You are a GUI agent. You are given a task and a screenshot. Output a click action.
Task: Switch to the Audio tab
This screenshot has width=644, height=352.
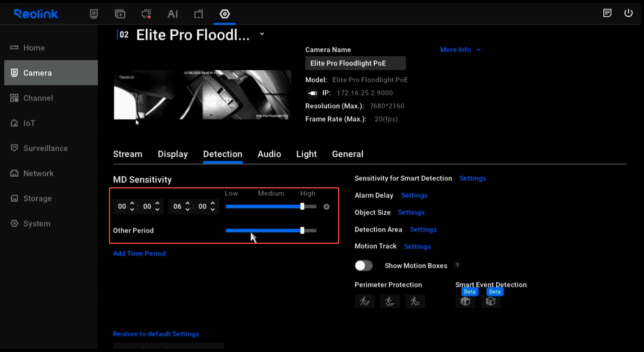pyautogui.click(x=269, y=154)
